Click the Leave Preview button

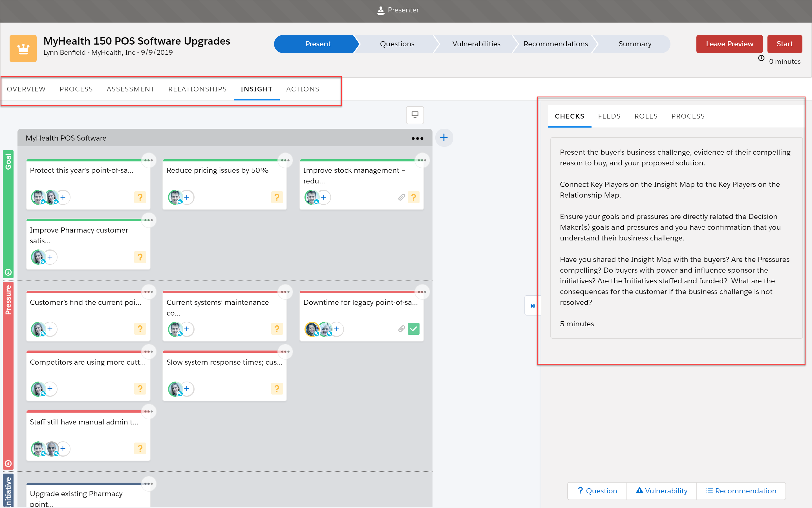click(729, 44)
